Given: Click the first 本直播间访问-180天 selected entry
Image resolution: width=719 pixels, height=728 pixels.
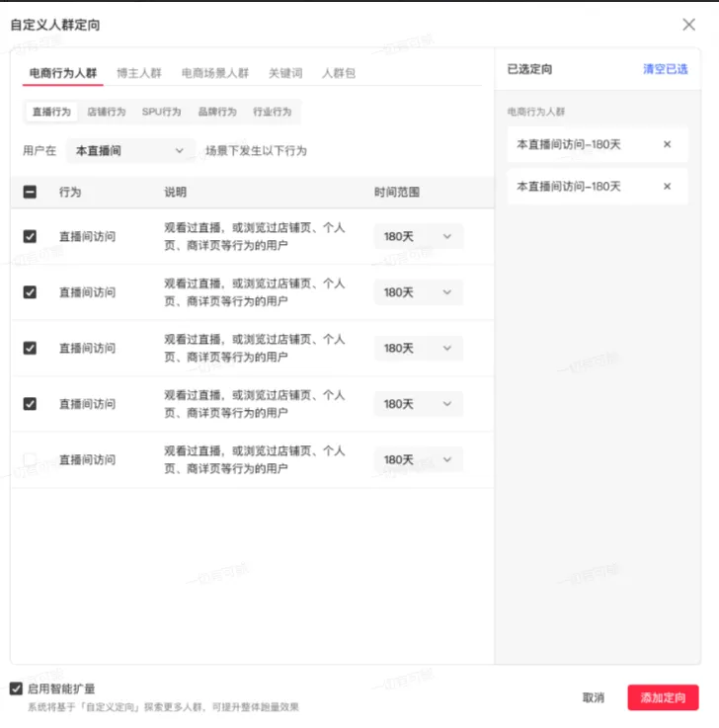Looking at the screenshot, I should [x=598, y=144].
